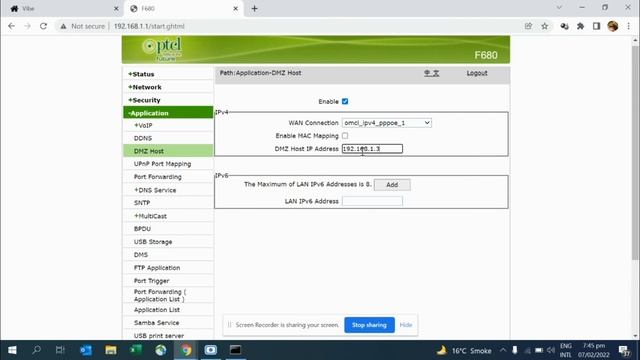Viewport: 640px width, 360px height.
Task: Open Excel from the taskbar
Action: [x=136, y=350]
